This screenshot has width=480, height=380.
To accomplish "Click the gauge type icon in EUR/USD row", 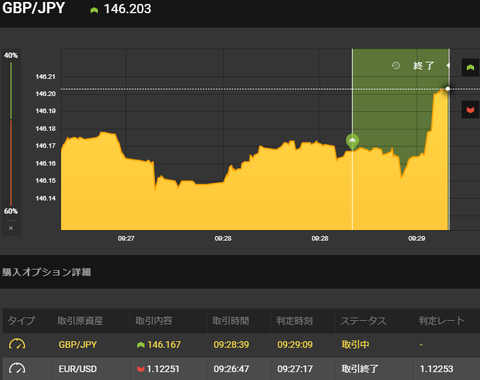I will [17, 368].
